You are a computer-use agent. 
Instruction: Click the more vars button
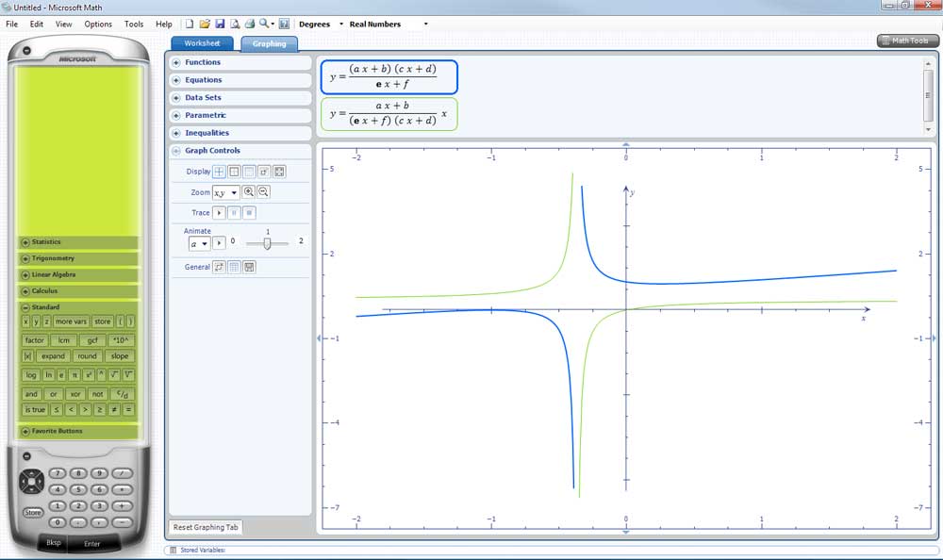[72, 321]
